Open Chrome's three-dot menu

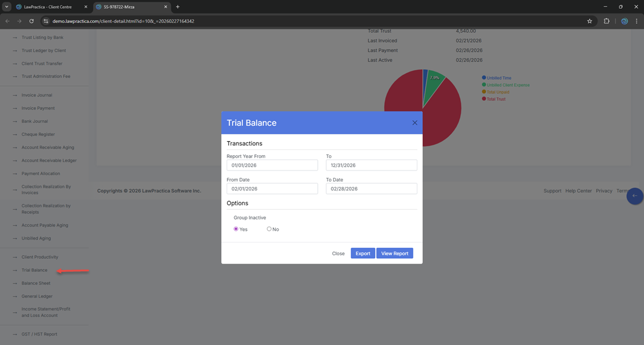pyautogui.click(x=636, y=21)
